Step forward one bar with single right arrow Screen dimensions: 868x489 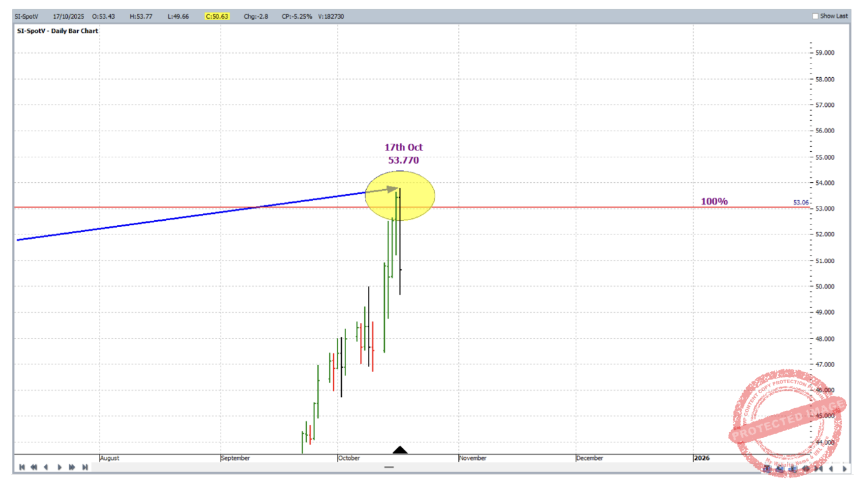coord(60,467)
